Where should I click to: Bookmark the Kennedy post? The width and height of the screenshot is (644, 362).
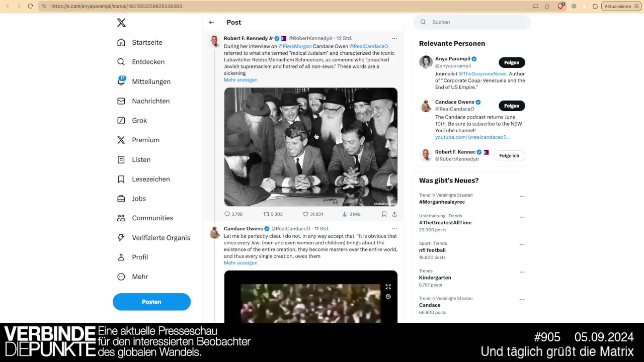click(x=384, y=214)
